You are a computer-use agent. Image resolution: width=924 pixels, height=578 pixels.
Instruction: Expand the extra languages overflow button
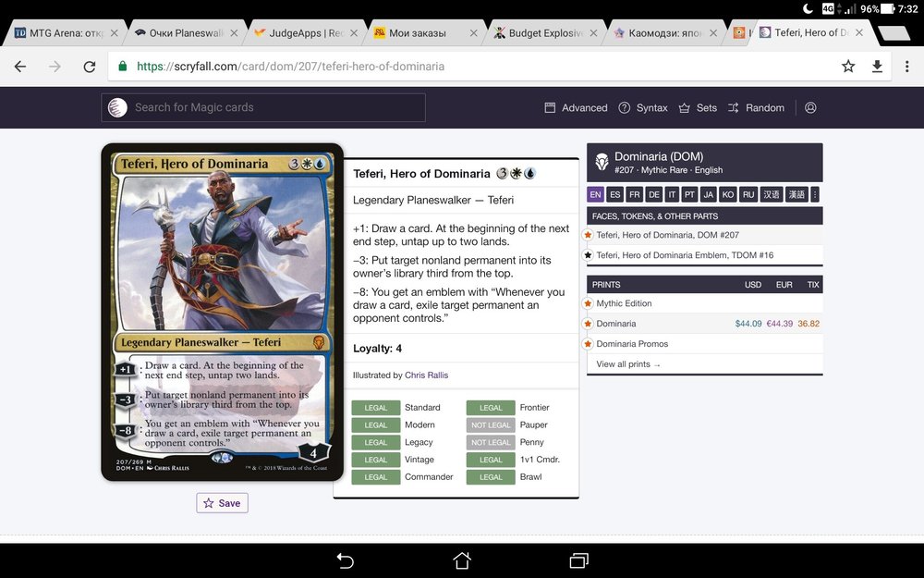817,194
